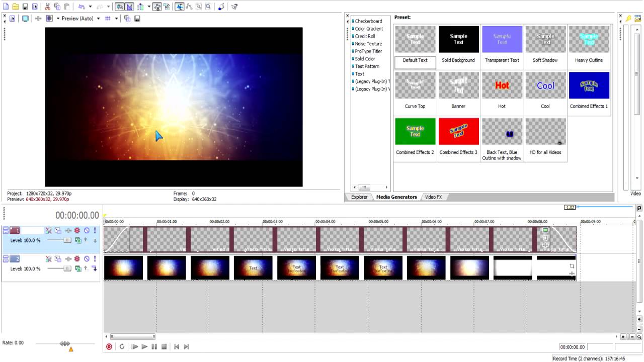Open a project with the folder icon

click(16, 7)
